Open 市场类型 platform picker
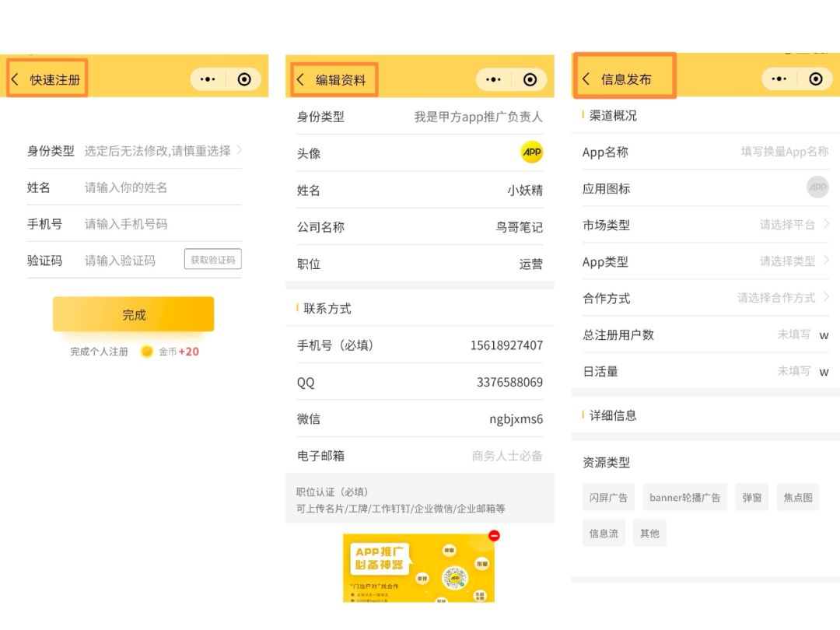This screenshot has height=630, width=840. (793, 225)
